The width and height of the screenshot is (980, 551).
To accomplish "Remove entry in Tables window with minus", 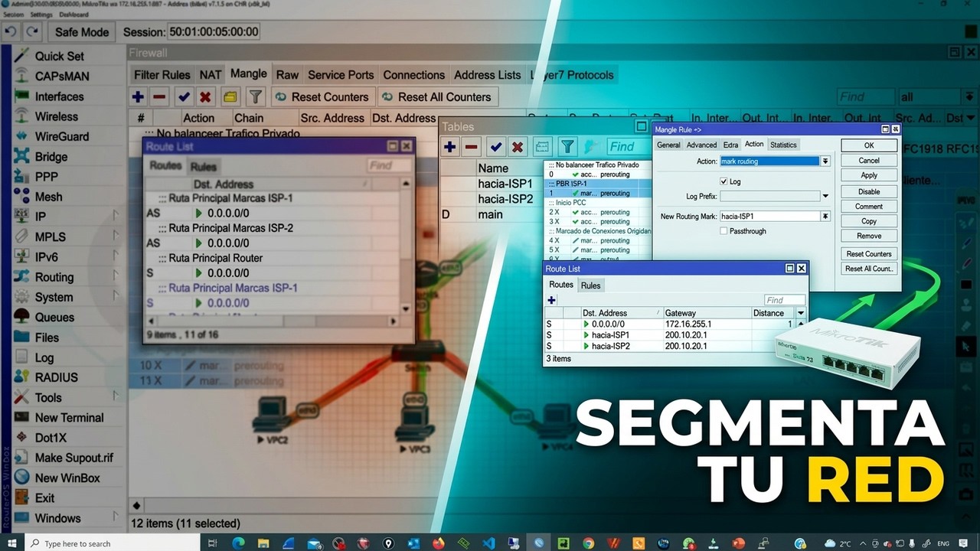I will coord(472,147).
